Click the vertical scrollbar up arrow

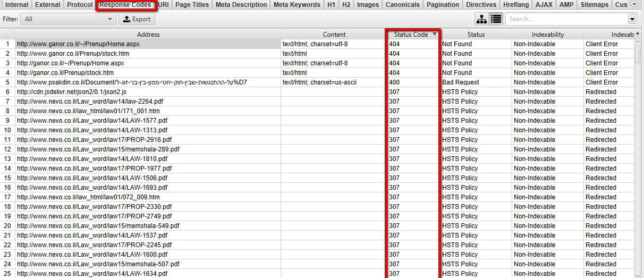(x=638, y=43)
